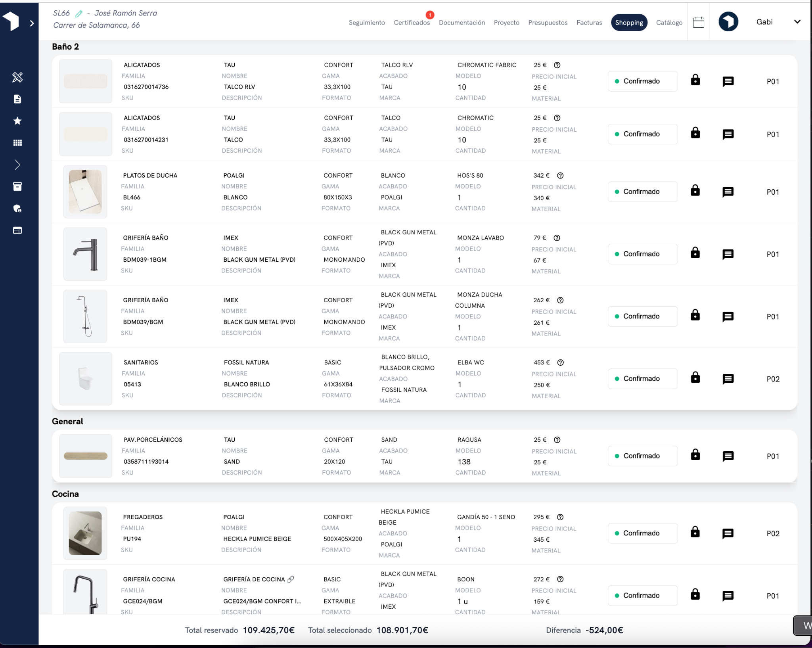Click the pencil edit icon next to SL66

pos(79,14)
